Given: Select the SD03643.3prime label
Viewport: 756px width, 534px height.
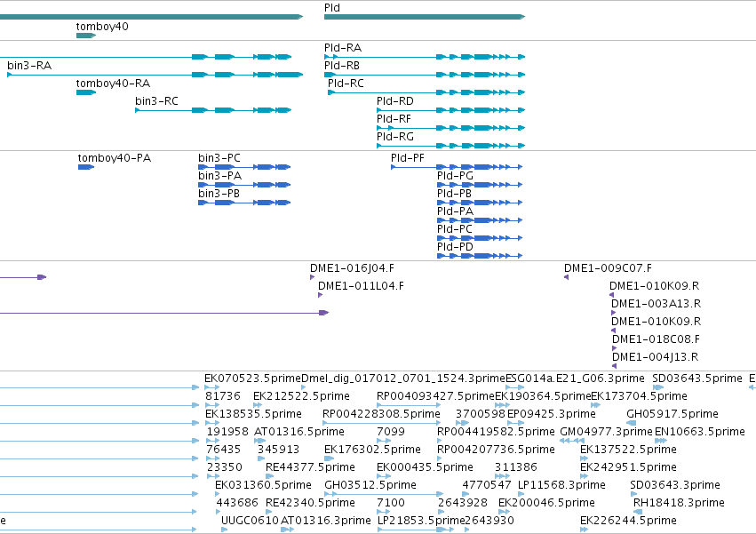Looking at the screenshot, I should coord(675,486).
